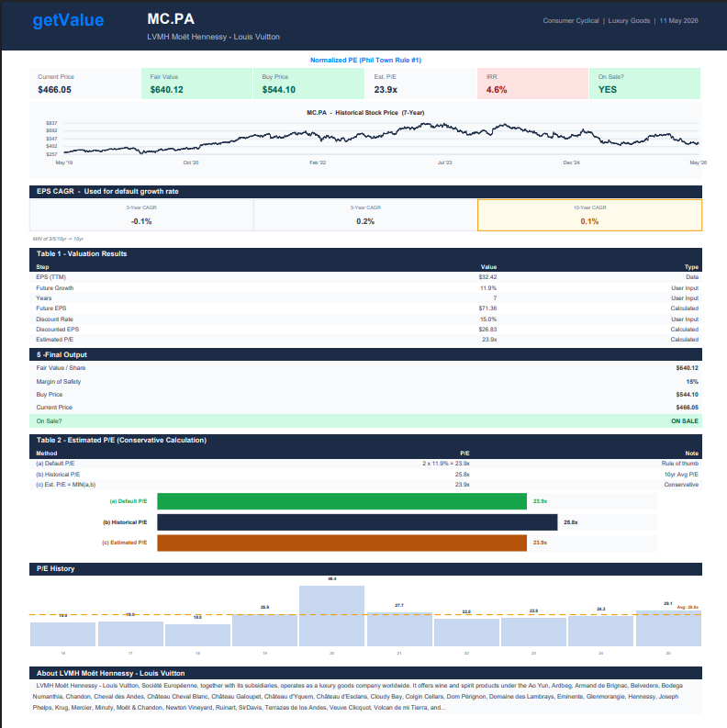Click the Avg: 25.8x dashed line label
This screenshot has height=728, width=727.
(x=688, y=608)
